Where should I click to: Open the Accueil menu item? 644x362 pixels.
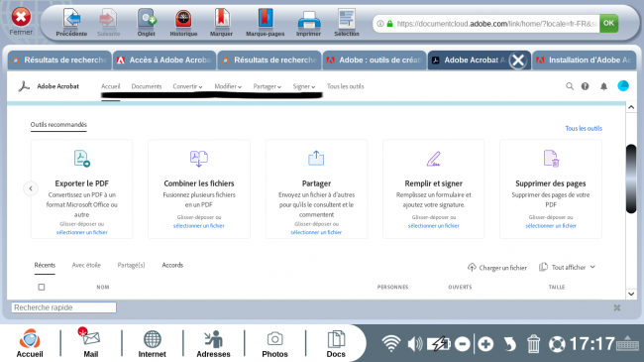[111, 86]
